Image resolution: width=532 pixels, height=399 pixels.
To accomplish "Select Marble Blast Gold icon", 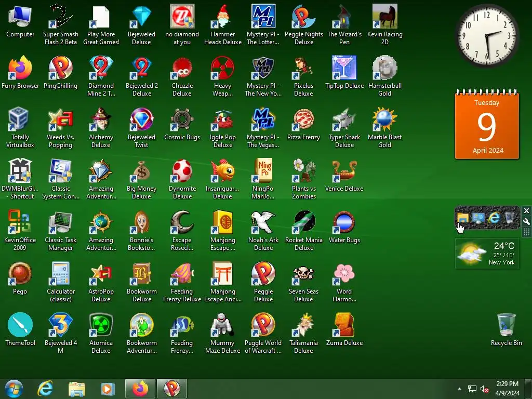I will click(x=385, y=119).
